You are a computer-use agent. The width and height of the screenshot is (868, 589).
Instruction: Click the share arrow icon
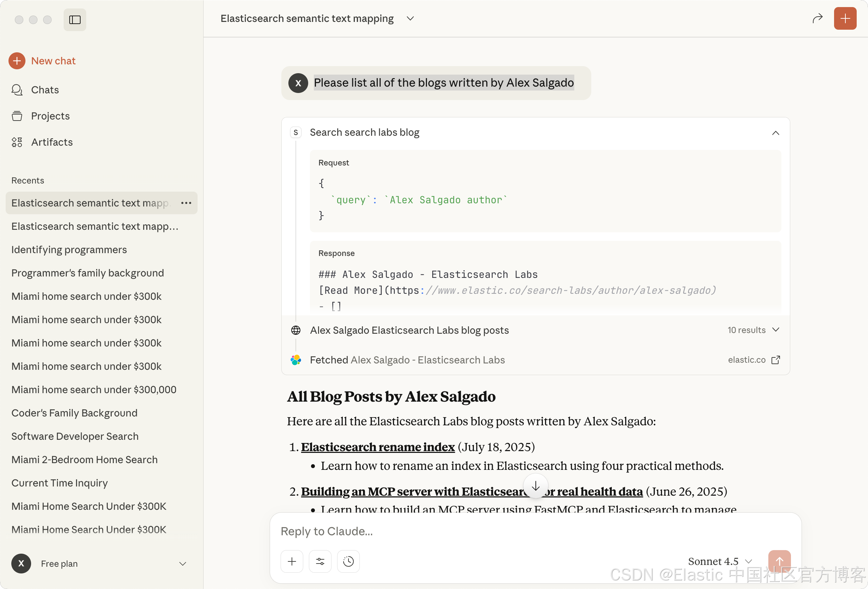pyautogui.click(x=817, y=18)
